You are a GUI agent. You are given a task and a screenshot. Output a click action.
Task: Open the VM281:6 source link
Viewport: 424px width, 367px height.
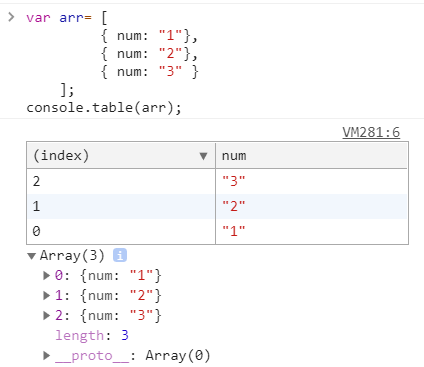click(x=371, y=132)
